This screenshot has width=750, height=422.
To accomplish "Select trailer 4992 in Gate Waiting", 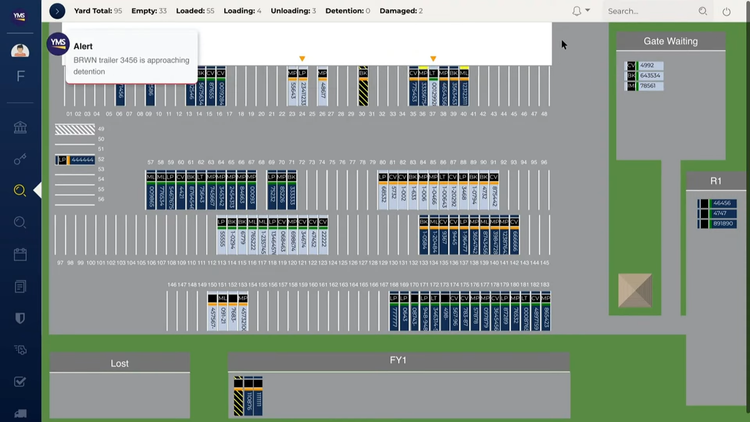I will 648,66.
